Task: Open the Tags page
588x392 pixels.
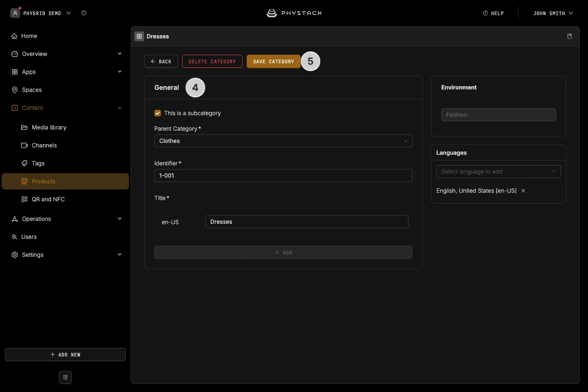Action: pyautogui.click(x=65, y=163)
